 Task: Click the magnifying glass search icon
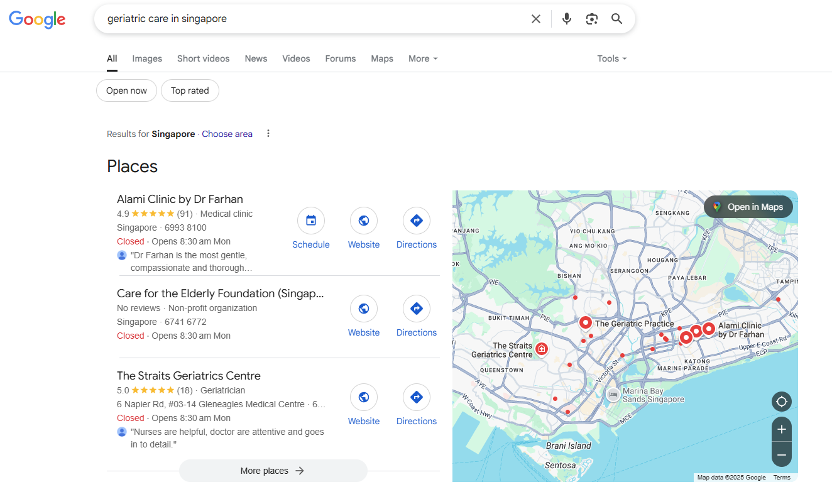pyautogui.click(x=617, y=19)
